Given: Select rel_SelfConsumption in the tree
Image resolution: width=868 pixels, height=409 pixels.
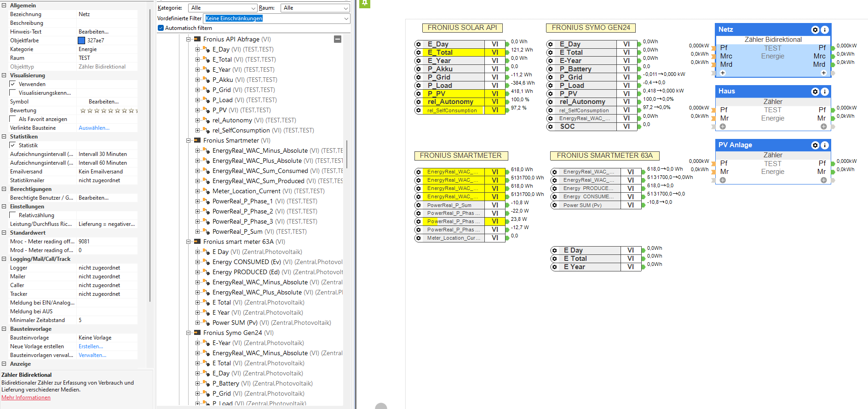Looking at the screenshot, I should tap(263, 131).
